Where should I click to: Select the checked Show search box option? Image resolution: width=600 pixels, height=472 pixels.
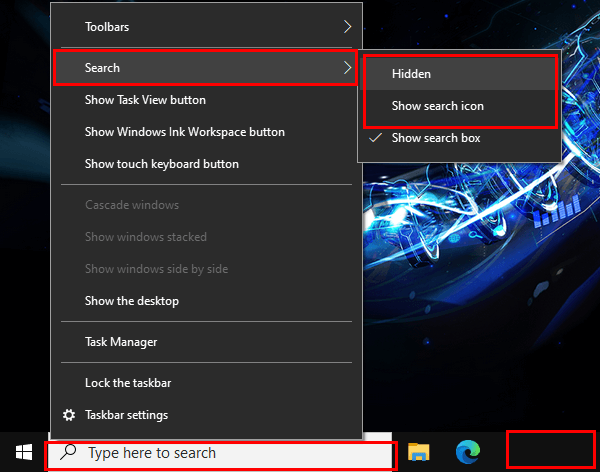(x=436, y=138)
